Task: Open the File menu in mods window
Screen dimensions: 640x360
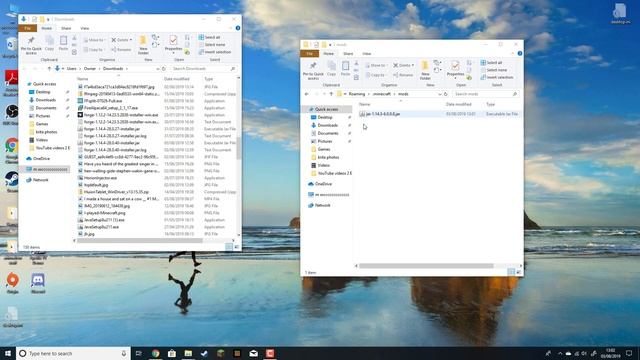Action: pos(309,53)
